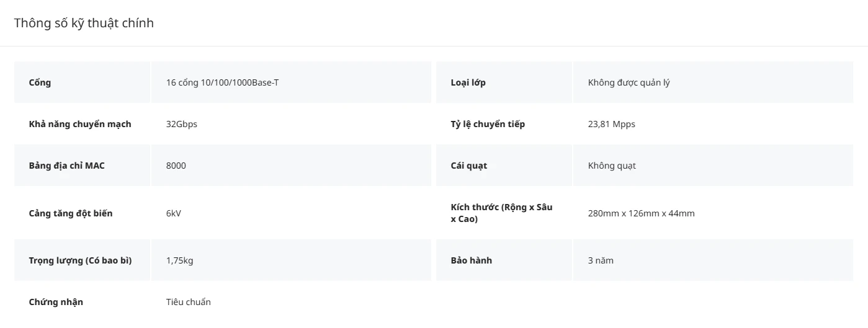This screenshot has height=328, width=868.
Task: Select the Khả năng chuyển mạch label
Action: (80, 124)
